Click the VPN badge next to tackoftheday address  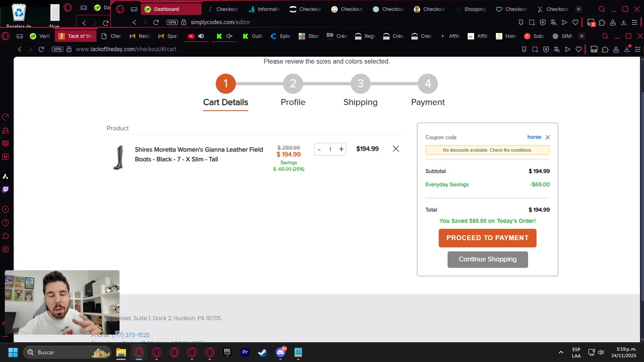coord(58,49)
